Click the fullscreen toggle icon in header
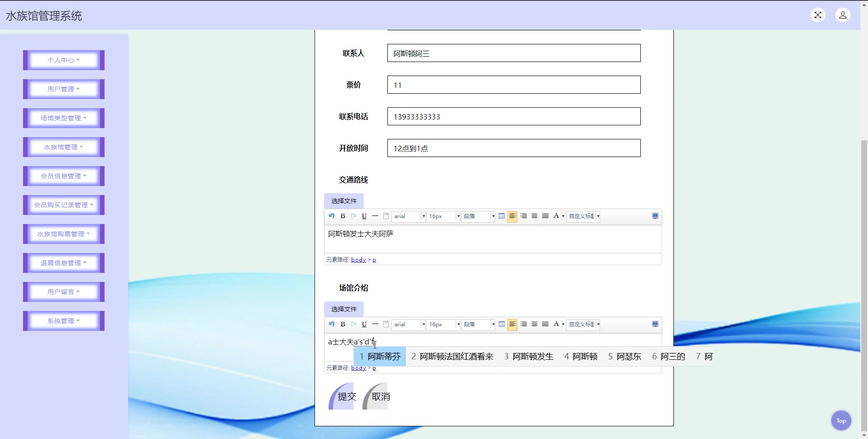 pos(818,15)
